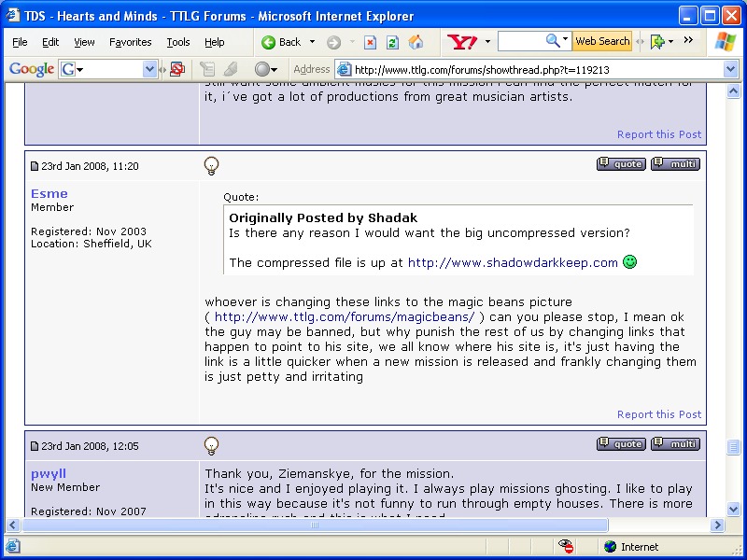Click in the Yahoo search input field
This screenshot has width=747, height=560.
[521, 41]
